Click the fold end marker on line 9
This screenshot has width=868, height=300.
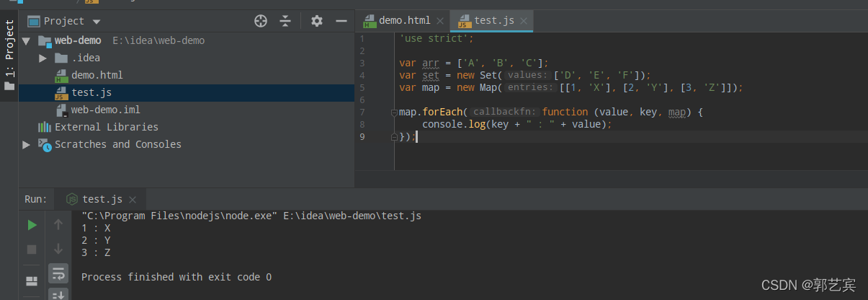pos(394,137)
